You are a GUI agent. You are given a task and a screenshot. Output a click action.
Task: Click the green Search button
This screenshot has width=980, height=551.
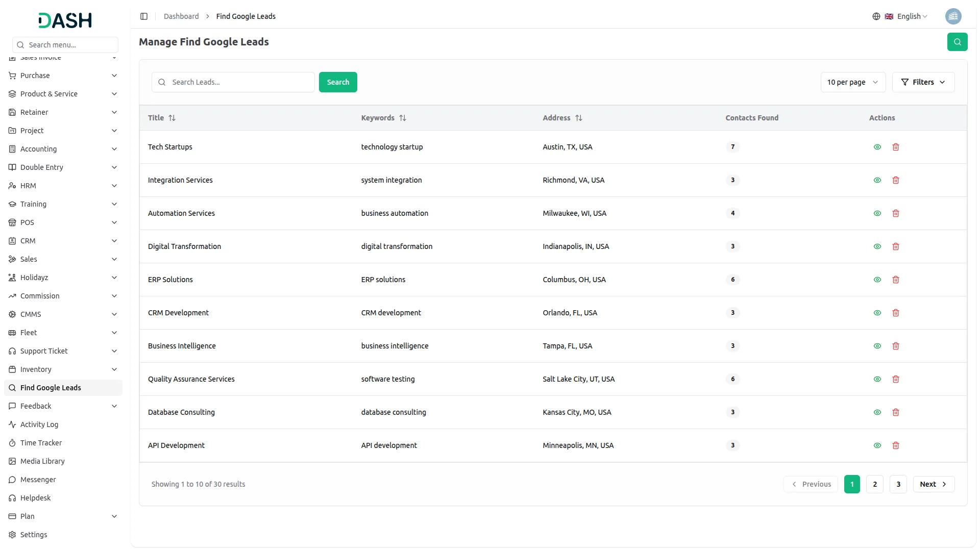[338, 82]
